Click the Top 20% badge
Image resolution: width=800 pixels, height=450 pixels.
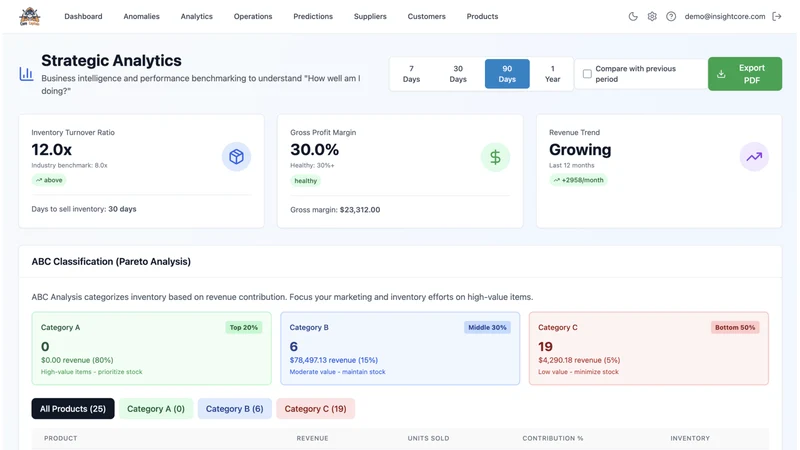pyautogui.click(x=243, y=328)
